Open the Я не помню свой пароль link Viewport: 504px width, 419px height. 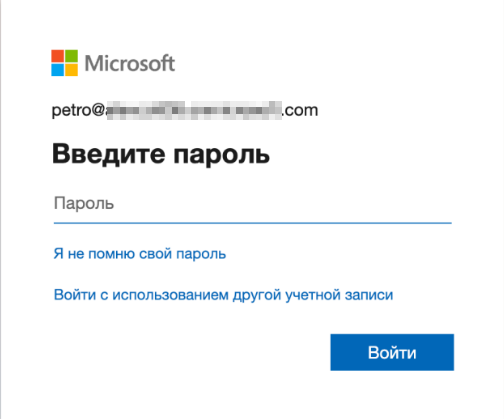[140, 254]
